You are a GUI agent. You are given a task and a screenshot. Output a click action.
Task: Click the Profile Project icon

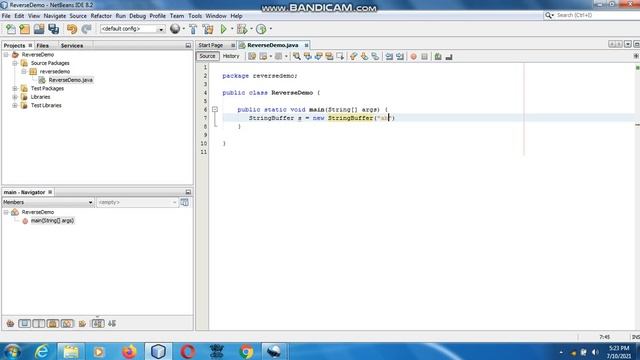click(x=261, y=29)
